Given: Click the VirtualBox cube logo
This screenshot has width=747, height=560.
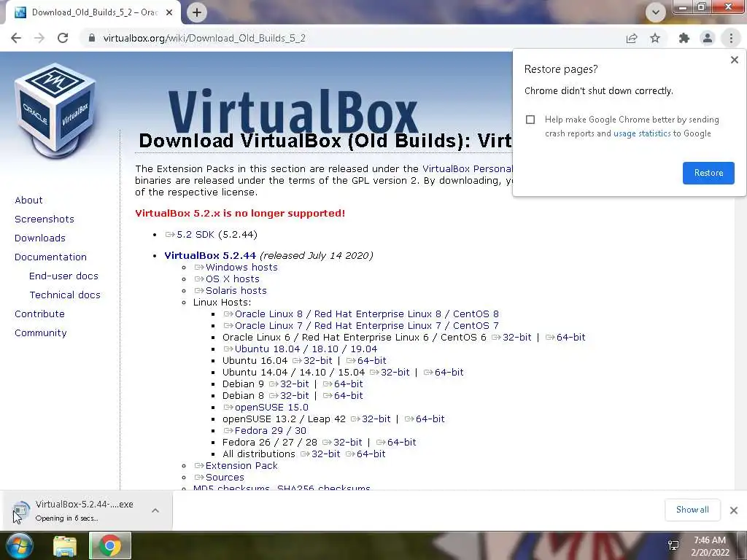Looking at the screenshot, I should coord(55,111).
